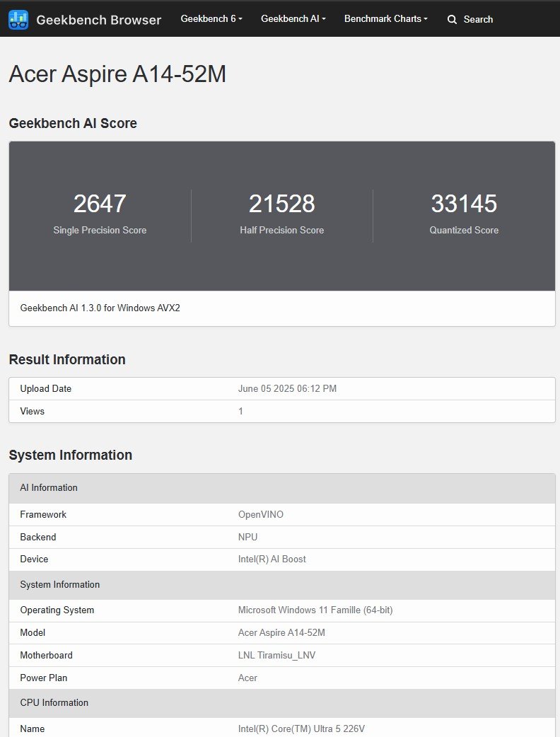Select Intel(R) Core(TM) Ultra 5 226V value
Viewport: 560px width, 737px height.
[301, 729]
